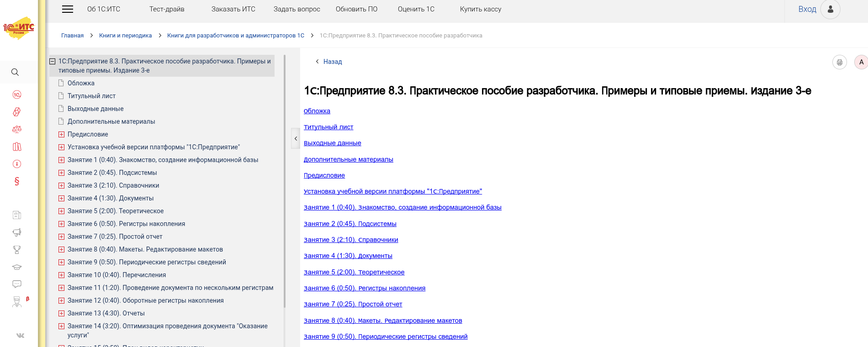
Task: Expand Занятие 6 Регистры накопления node
Action: point(61,224)
